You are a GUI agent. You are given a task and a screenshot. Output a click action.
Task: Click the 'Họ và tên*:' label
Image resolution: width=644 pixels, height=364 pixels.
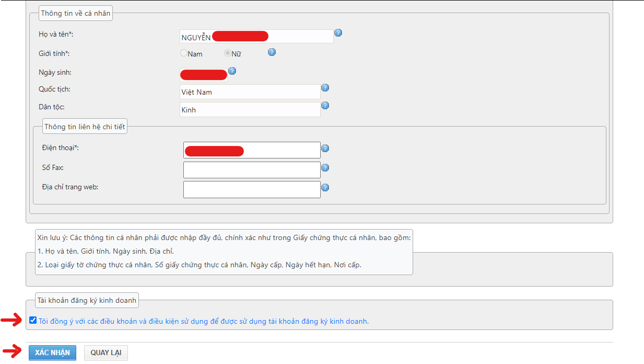coord(56,34)
